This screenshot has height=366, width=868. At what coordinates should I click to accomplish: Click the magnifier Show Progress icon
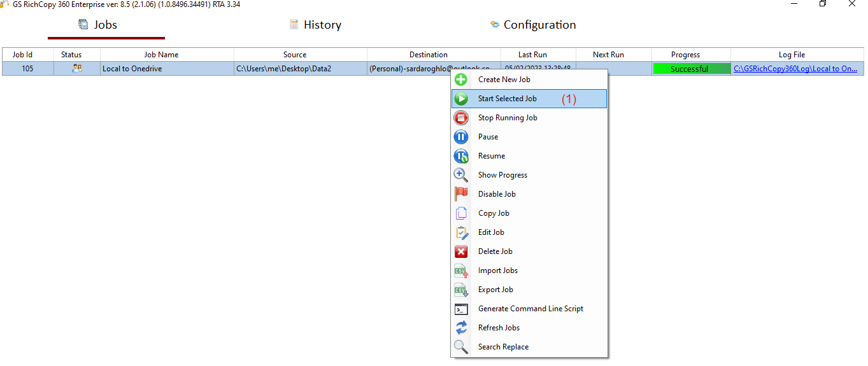(x=461, y=175)
